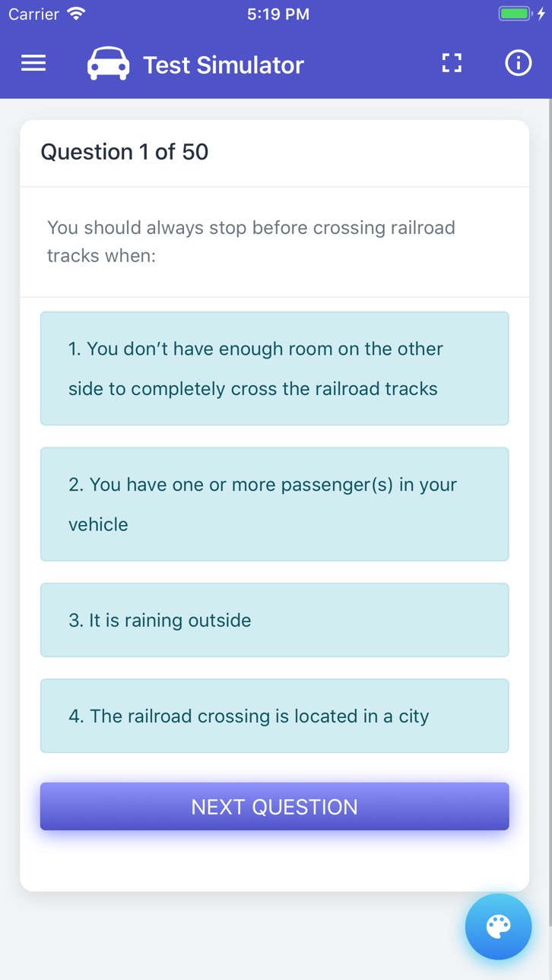552x980 pixels.
Task: Open the color palette theme button
Action: (498, 926)
